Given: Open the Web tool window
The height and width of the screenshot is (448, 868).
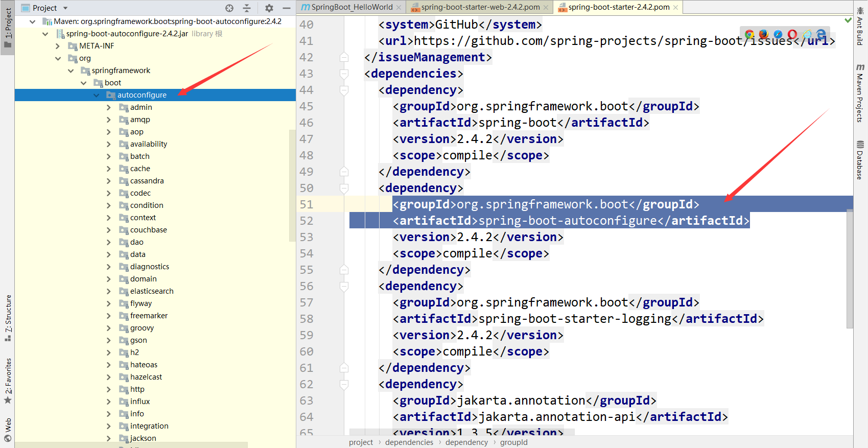Looking at the screenshot, I should 8,430.
